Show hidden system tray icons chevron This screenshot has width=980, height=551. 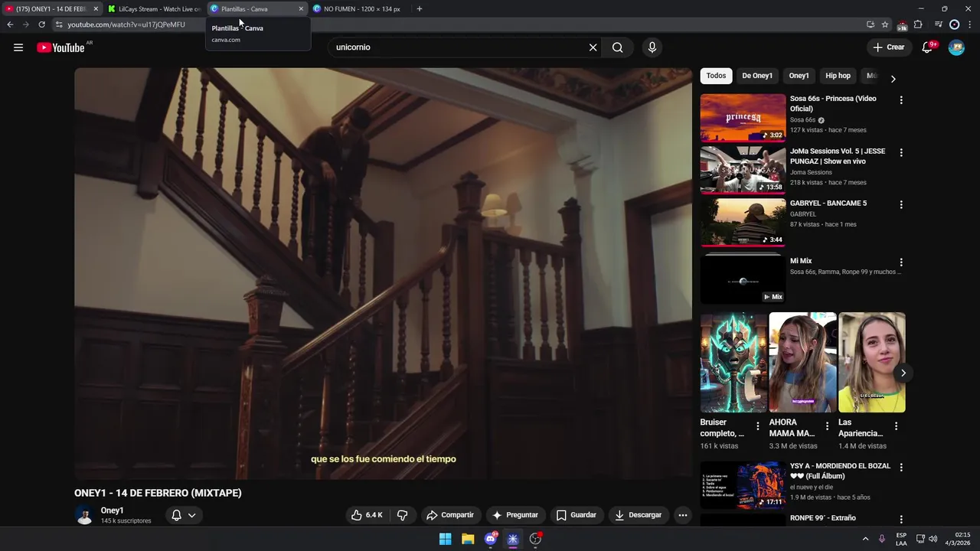click(x=866, y=539)
